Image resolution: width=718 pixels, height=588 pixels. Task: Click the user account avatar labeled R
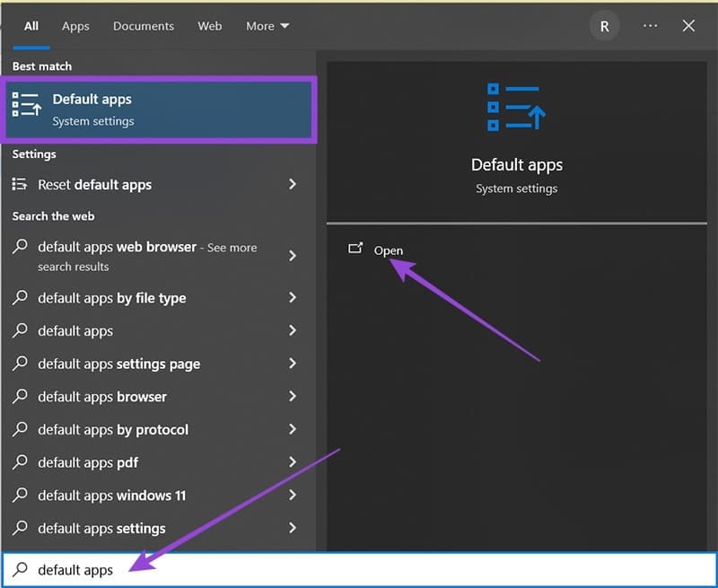click(x=604, y=26)
